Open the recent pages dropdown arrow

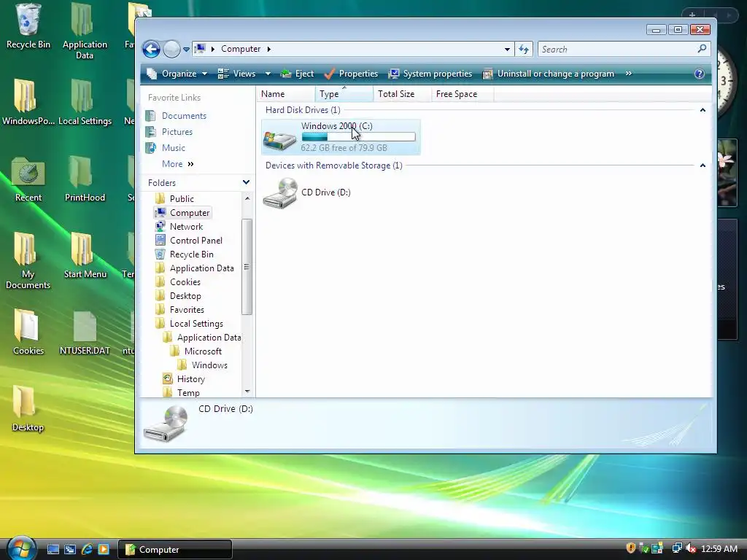coord(186,49)
